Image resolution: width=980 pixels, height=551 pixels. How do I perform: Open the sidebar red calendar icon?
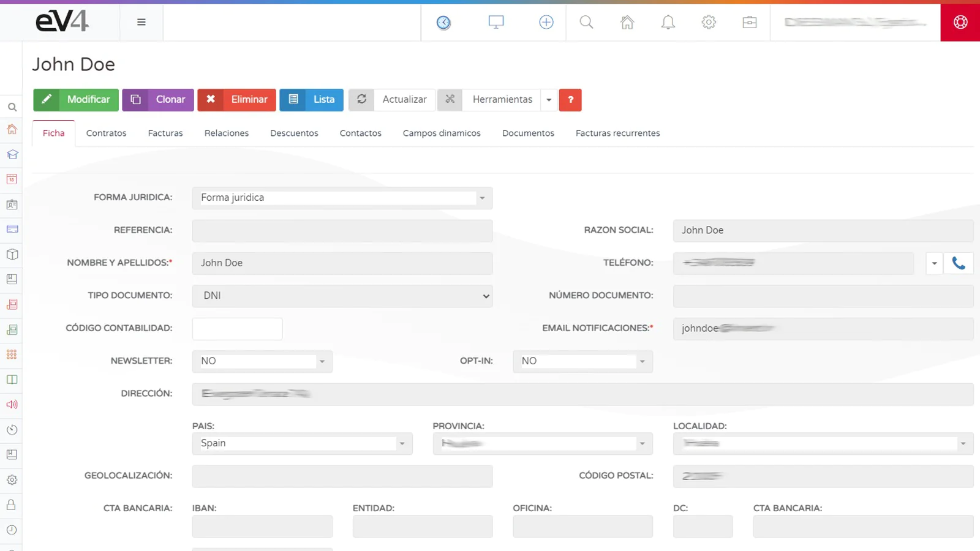pos(12,179)
